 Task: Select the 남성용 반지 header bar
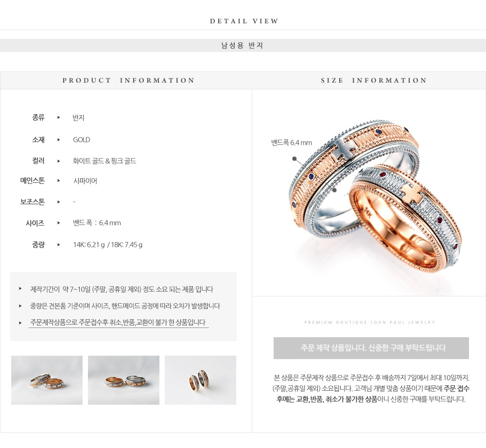(243, 46)
